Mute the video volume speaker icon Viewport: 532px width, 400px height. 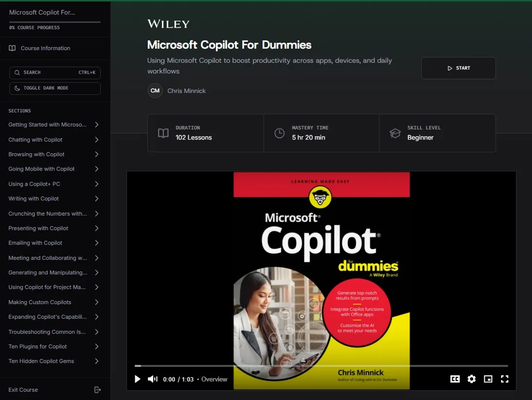coord(153,379)
